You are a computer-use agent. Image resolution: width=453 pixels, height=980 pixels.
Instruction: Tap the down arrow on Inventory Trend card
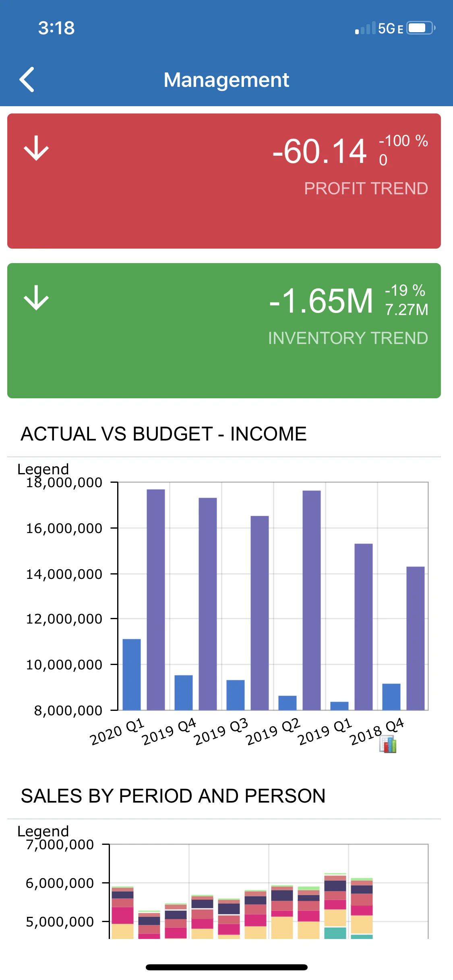pyautogui.click(x=36, y=298)
